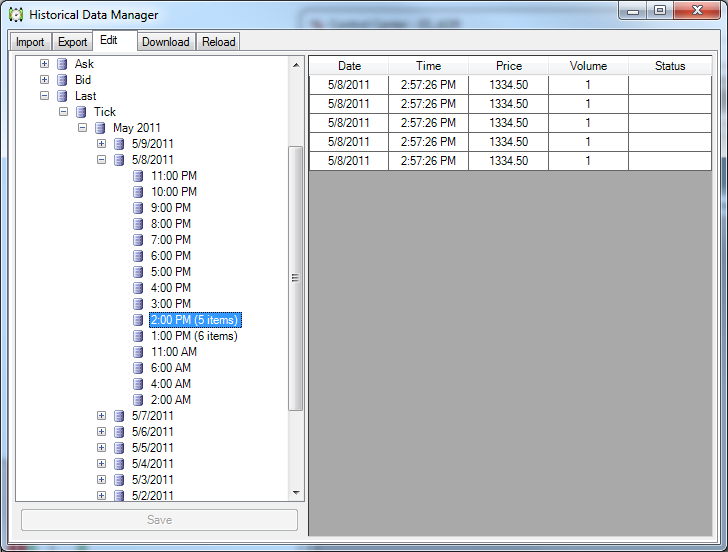Viewport: 728px width, 552px height.
Task: Click the tree vertical scrollbar thumb
Action: (x=296, y=278)
